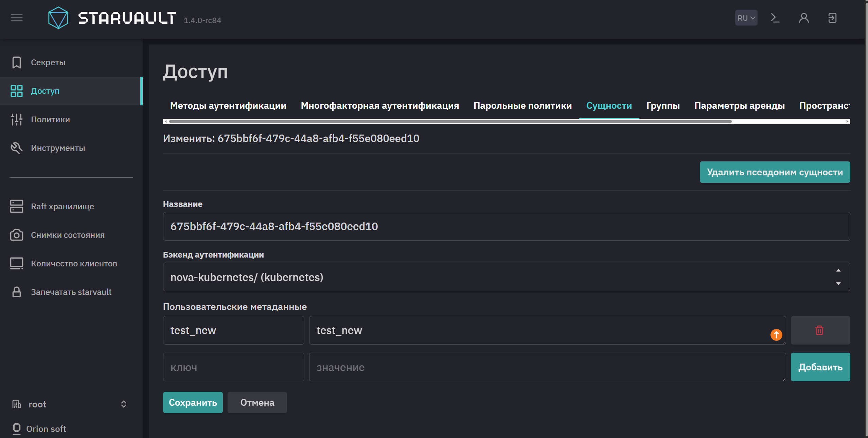Click the tabs horizontal scrollbar thumb

(x=450, y=121)
